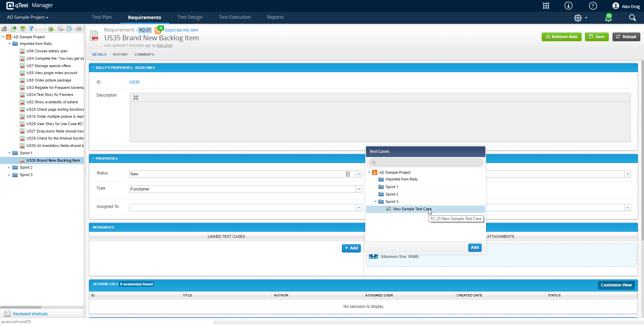This screenshot has height=325, width=644.
Task: Click the toggle switch icon in tree toolbar
Action: [79, 29]
